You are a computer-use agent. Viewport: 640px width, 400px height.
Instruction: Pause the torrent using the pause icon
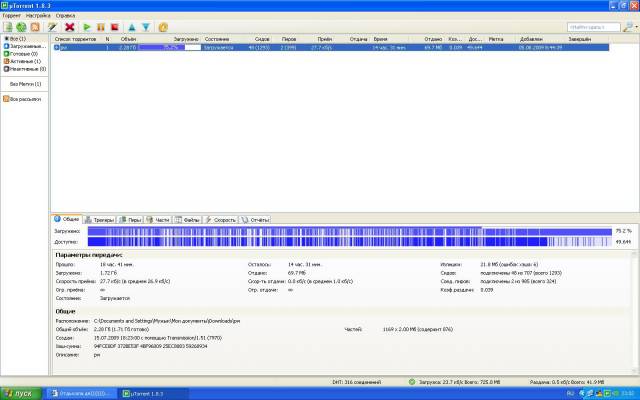click(100, 27)
